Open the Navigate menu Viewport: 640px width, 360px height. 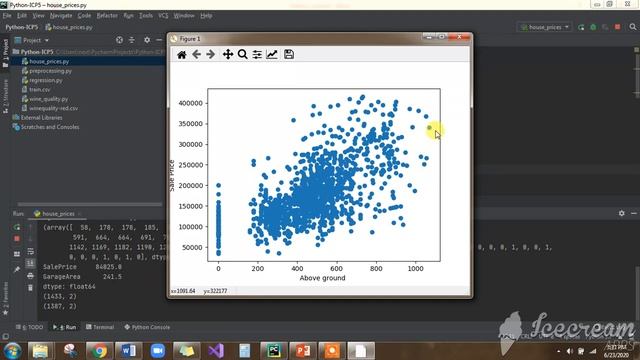click(61, 16)
